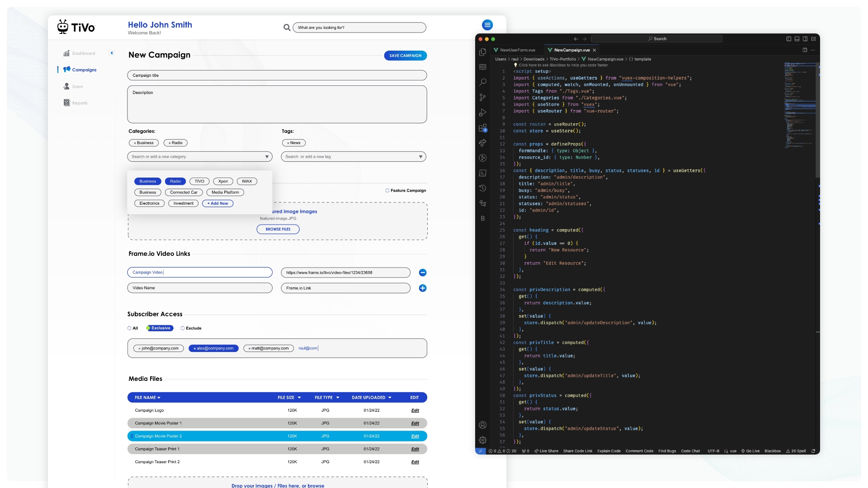Open Campaigns in the sidebar menu
The width and height of the screenshot is (868, 488).
tap(84, 70)
